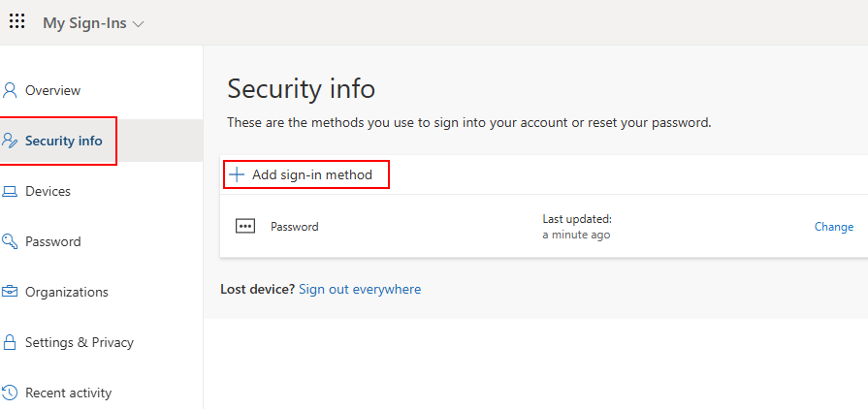The image size is (868, 409).
Task: Expand the My Sign-Ins chevron dropdown
Action: [139, 24]
